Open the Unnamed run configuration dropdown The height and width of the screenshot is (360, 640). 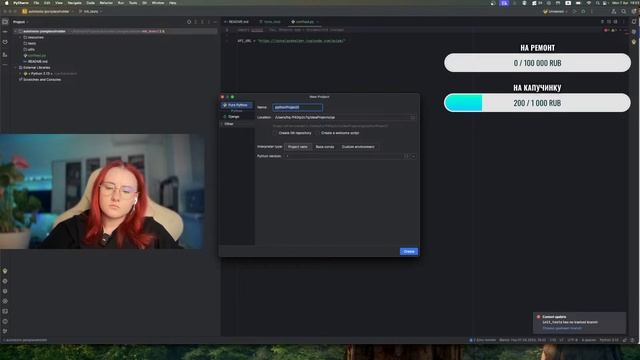[556, 11]
